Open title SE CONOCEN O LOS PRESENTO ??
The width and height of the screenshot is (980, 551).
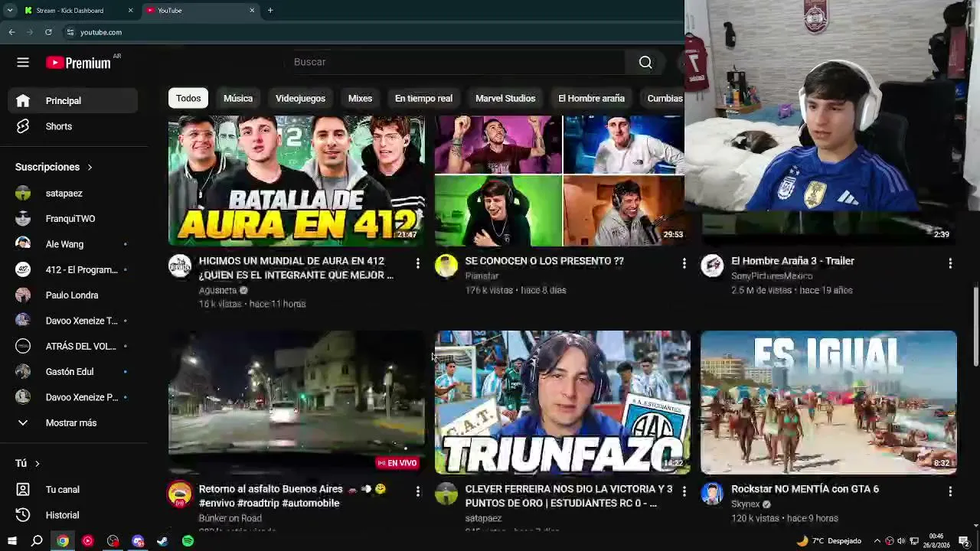pos(544,261)
